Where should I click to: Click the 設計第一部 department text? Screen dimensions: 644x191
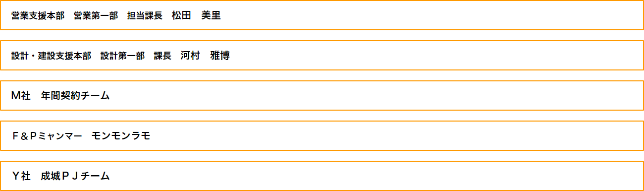[122, 56]
